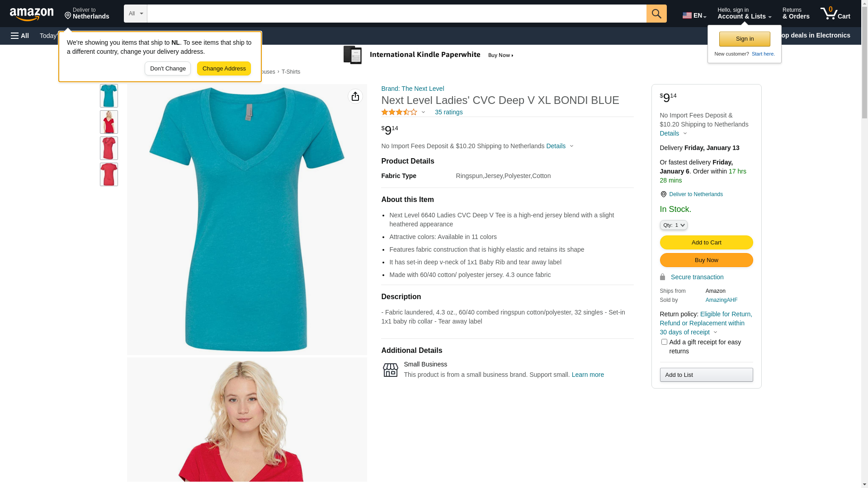The width and height of the screenshot is (868, 488).
Task: Open the search category All dropdown
Action: coord(135,14)
